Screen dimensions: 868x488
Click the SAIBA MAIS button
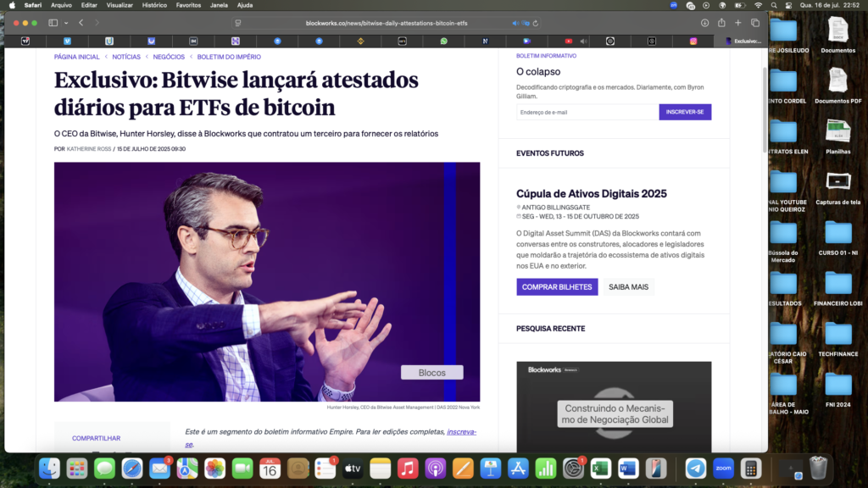pyautogui.click(x=628, y=287)
